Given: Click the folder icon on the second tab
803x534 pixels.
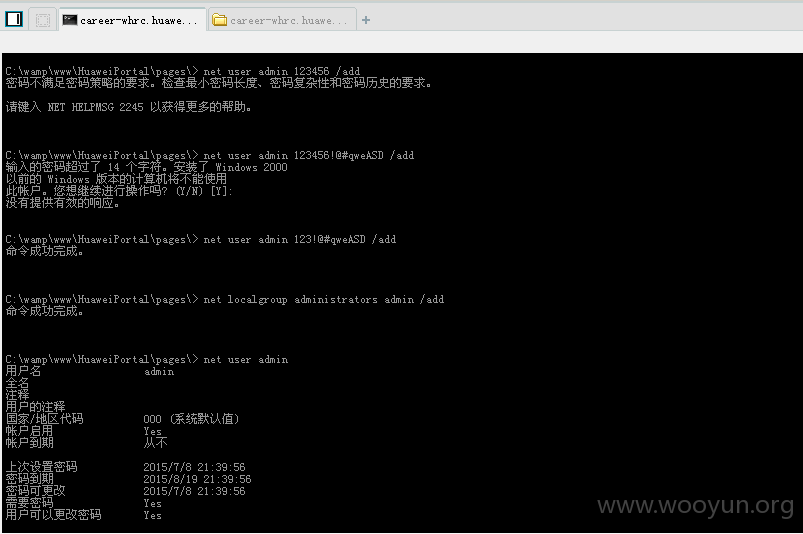Looking at the screenshot, I should tap(220, 20).
